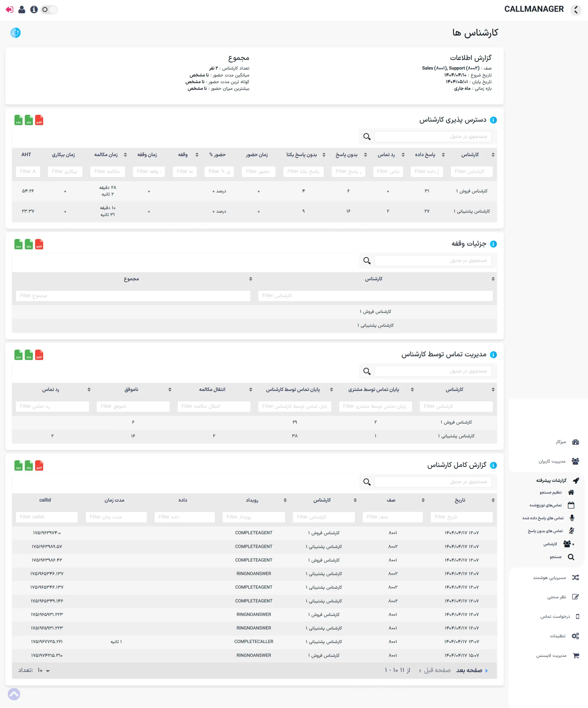Collapse the sidebar with chevron button

pyautogui.click(x=576, y=10)
